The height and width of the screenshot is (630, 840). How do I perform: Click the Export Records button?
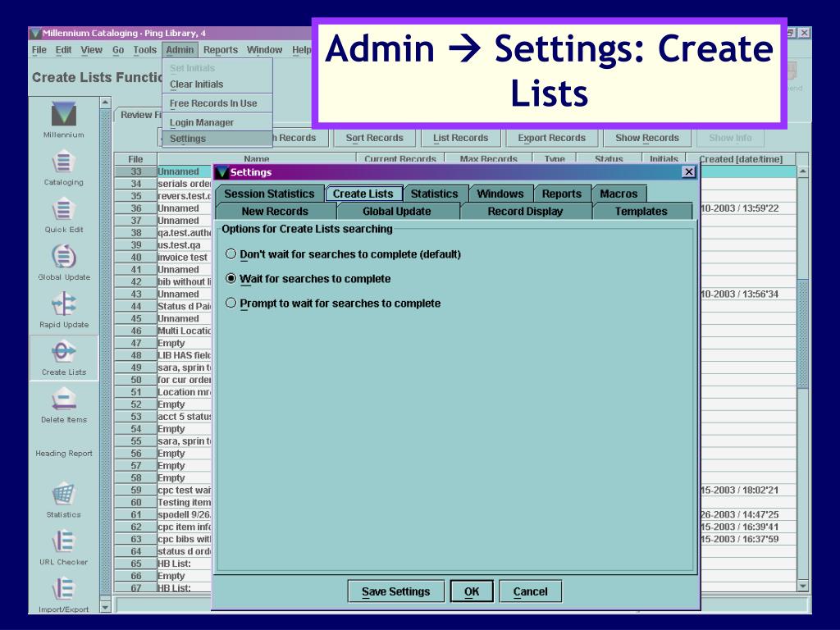[x=552, y=138]
